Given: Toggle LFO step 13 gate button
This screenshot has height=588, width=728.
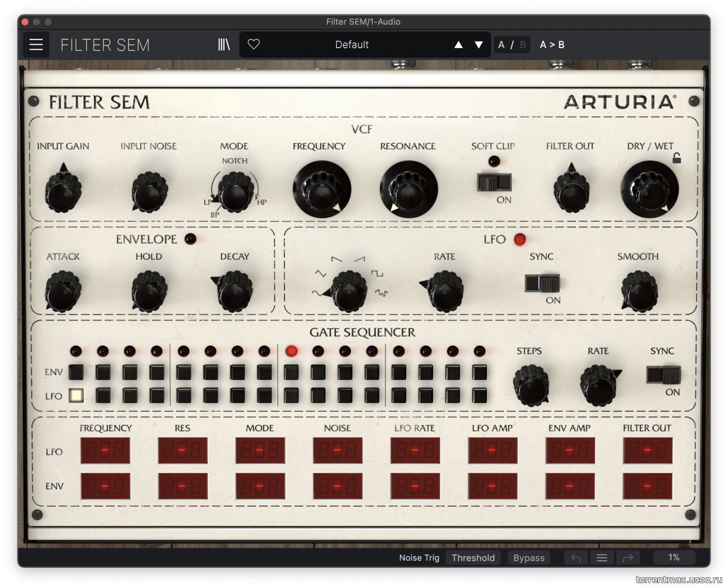Looking at the screenshot, I should pyautogui.click(x=399, y=395).
